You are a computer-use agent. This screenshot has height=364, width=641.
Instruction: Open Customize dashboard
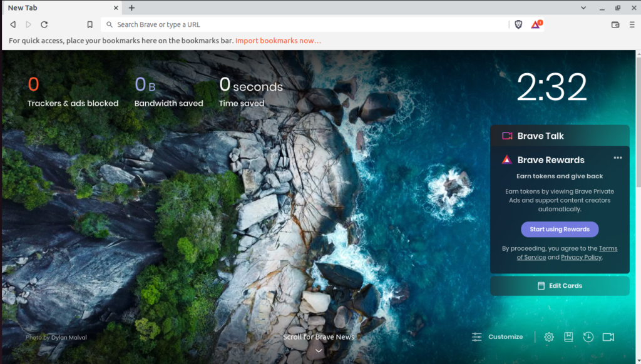(498, 337)
